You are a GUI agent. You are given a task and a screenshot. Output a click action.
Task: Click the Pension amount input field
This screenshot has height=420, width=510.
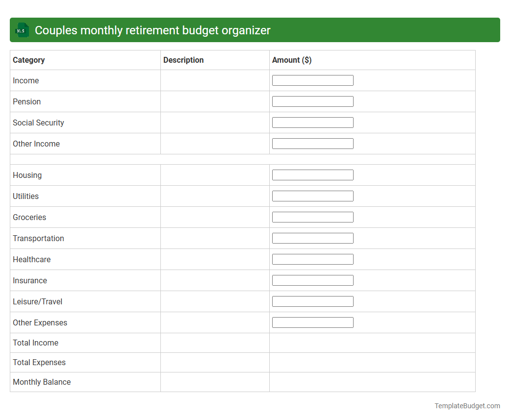pos(312,101)
